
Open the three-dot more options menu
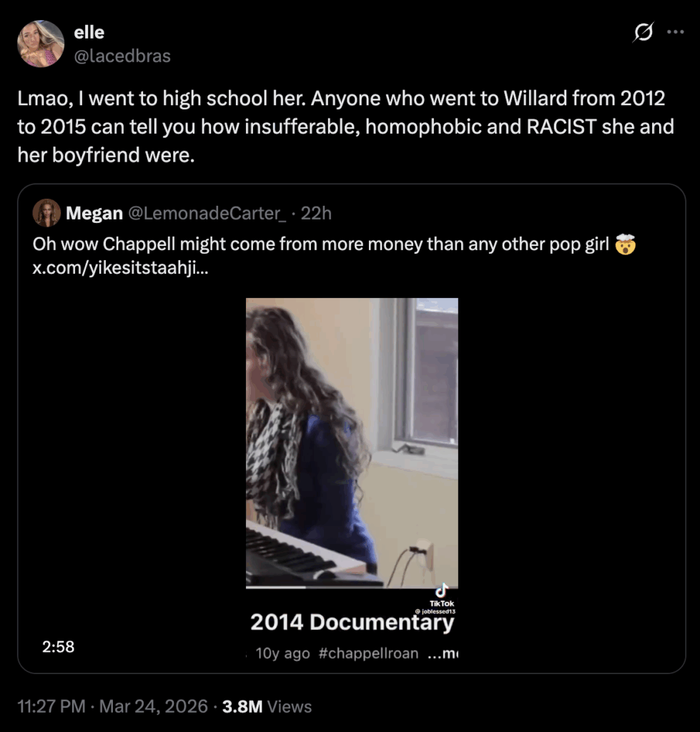point(675,32)
